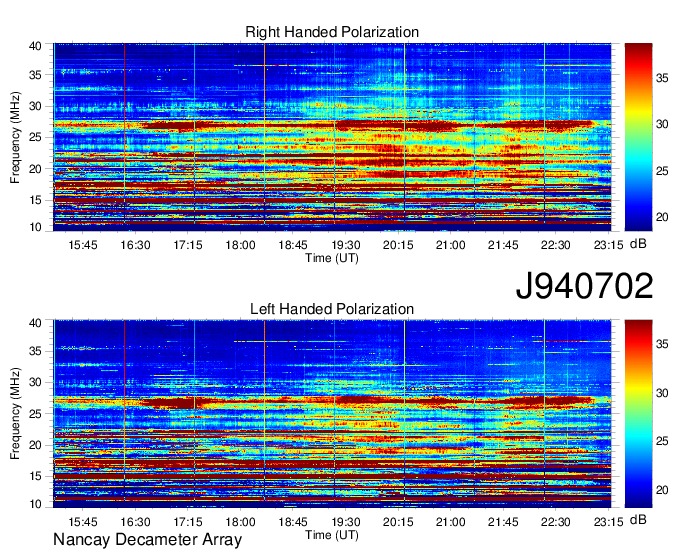Click the "25" dB label on upper color bar
This screenshot has height=552, width=680.
coord(662,171)
